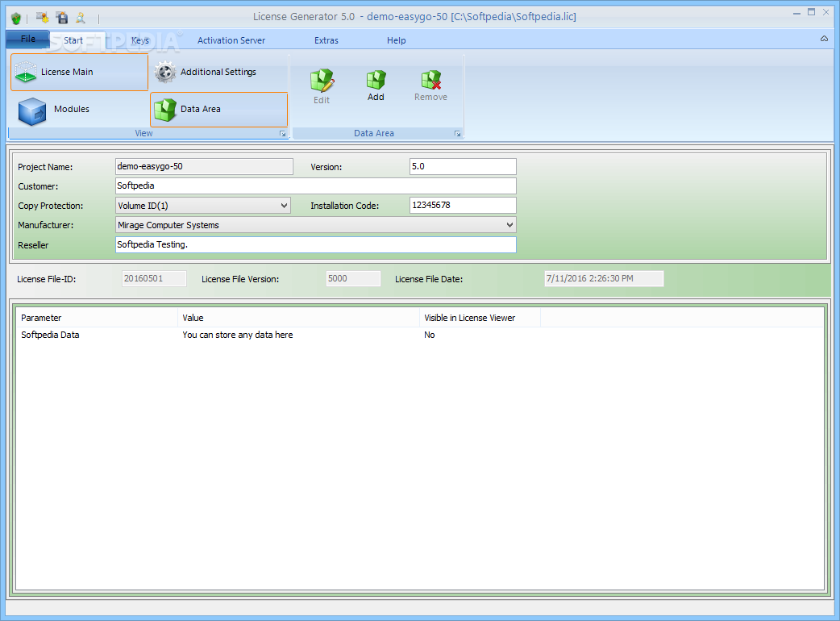Click the Version input field
The image size is (840, 621).
463,167
